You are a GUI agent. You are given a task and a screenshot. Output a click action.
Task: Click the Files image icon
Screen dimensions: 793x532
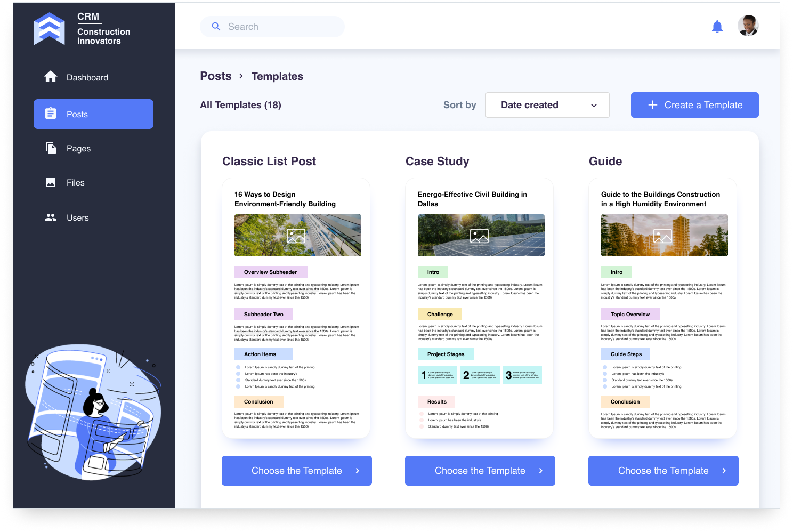pos(51,182)
